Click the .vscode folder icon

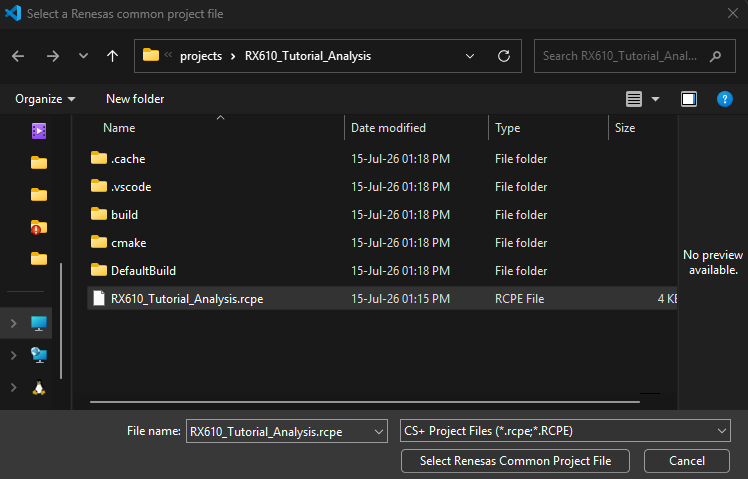pos(99,186)
